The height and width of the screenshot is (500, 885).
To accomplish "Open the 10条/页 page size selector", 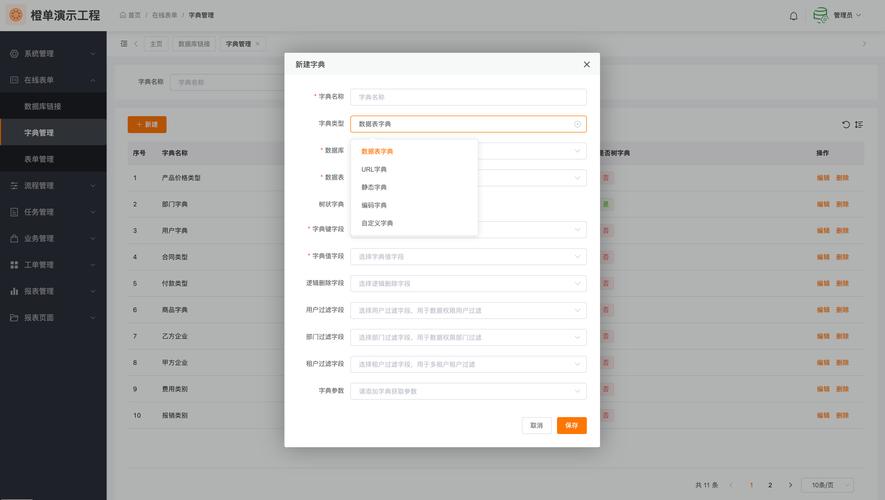I will tap(827, 485).
